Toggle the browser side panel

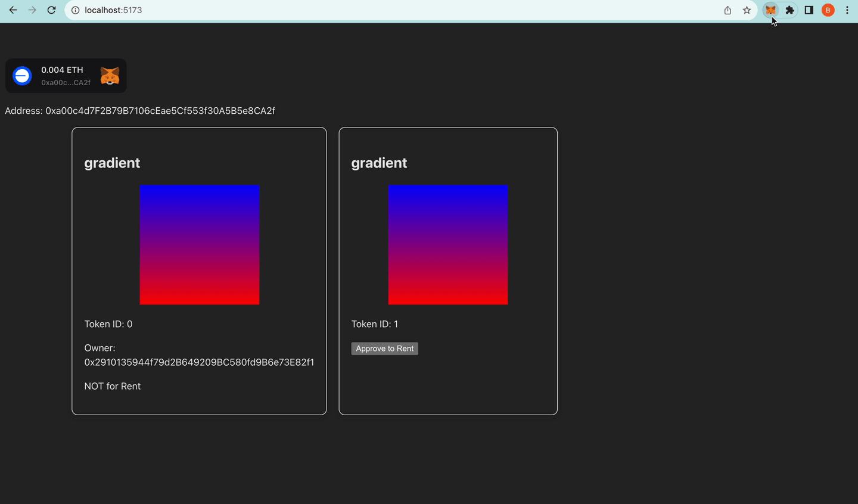pyautogui.click(x=809, y=10)
